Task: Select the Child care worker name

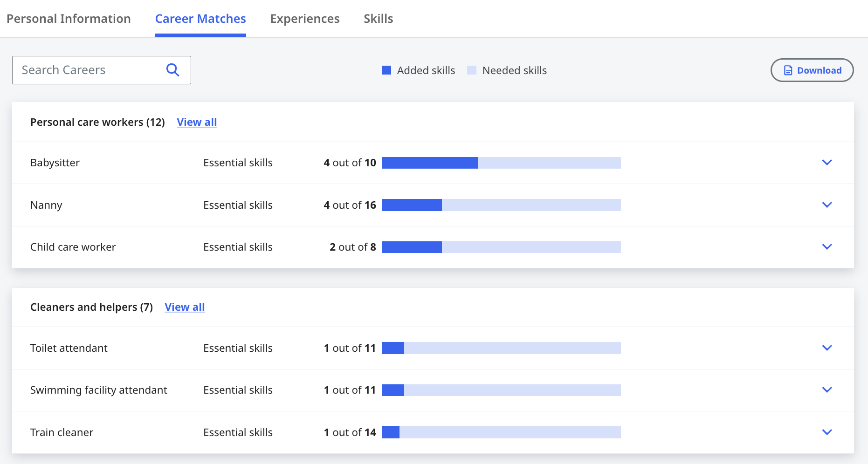Action: 73,247
